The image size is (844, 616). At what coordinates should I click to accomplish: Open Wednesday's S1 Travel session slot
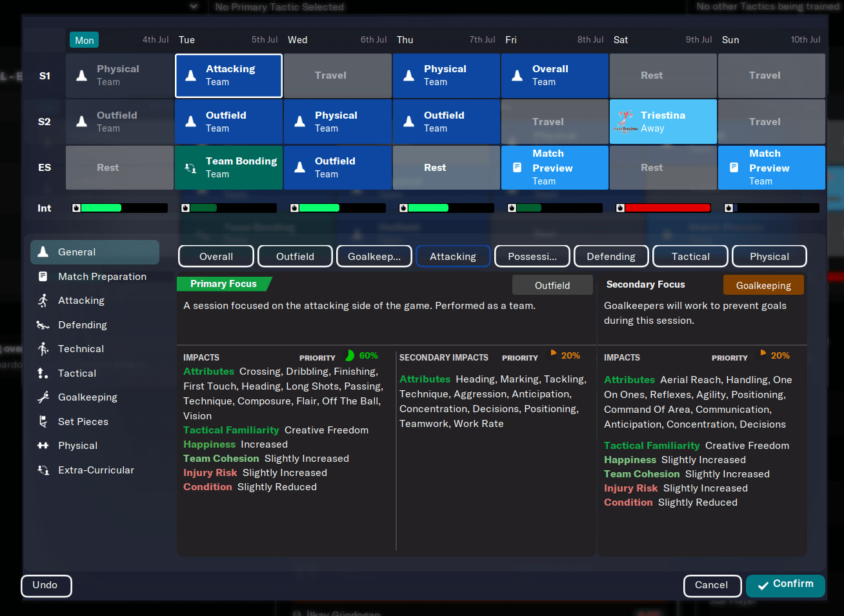point(337,75)
